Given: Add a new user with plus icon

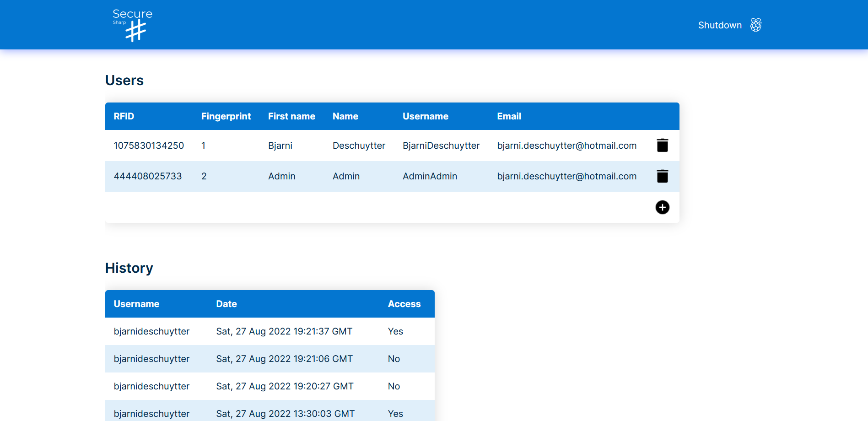Looking at the screenshot, I should [662, 207].
